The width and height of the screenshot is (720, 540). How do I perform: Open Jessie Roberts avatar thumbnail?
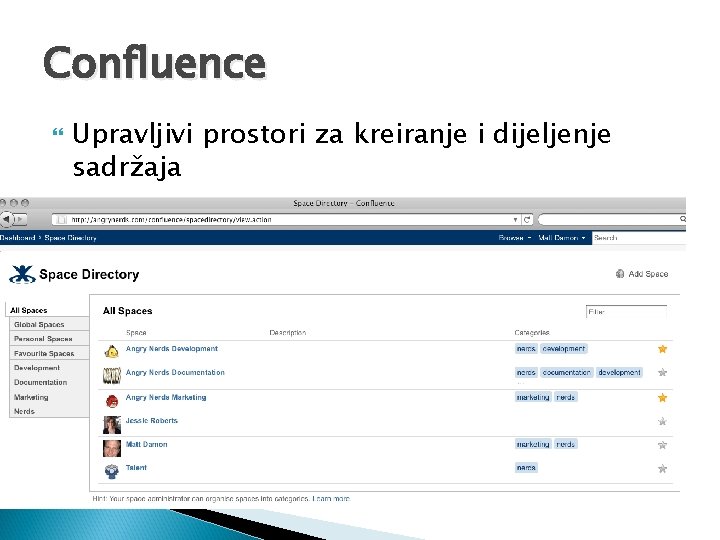click(112, 425)
